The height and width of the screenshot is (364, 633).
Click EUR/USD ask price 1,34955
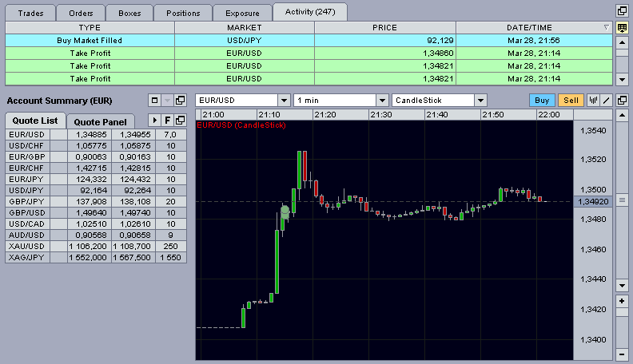click(x=133, y=135)
